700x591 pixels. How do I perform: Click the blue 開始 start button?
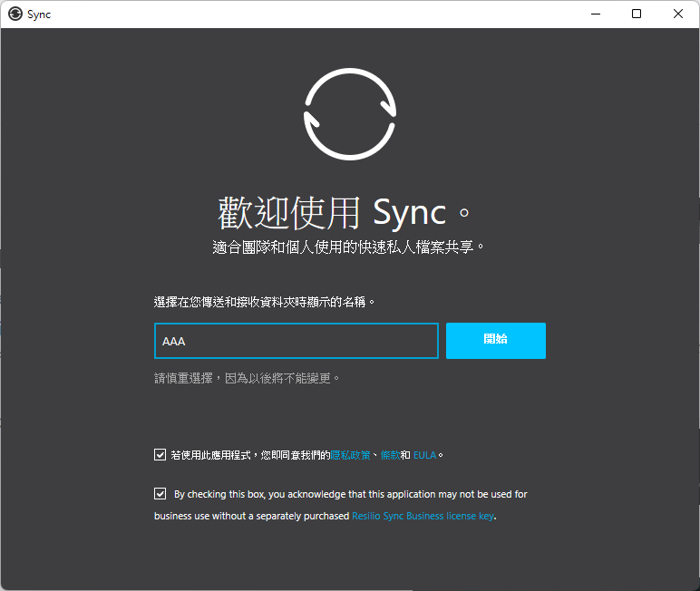(x=496, y=341)
